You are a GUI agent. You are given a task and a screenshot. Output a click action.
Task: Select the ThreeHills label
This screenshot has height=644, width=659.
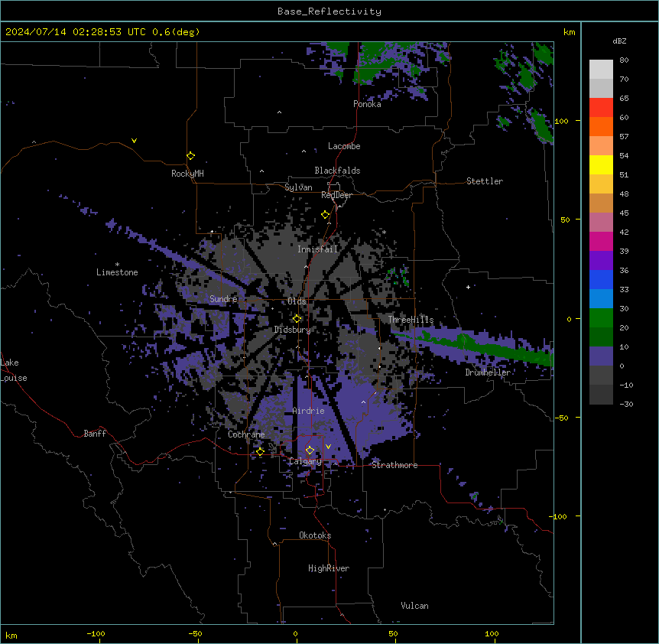[x=411, y=320]
